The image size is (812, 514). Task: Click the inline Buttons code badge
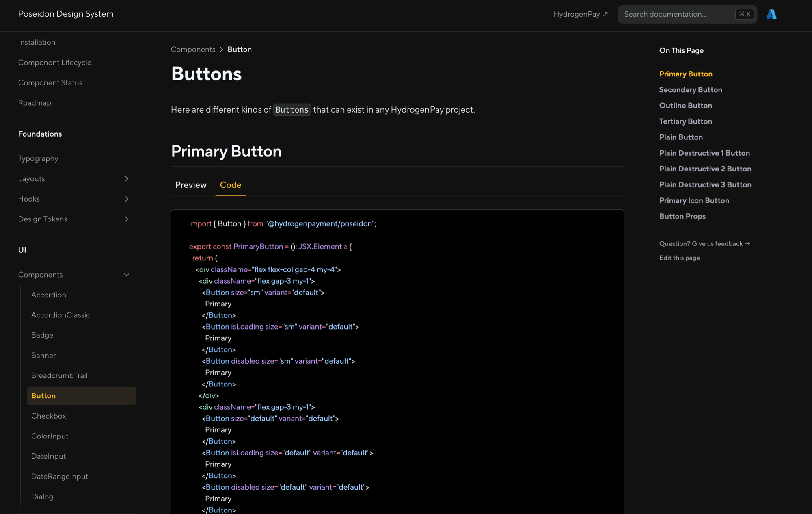292,110
